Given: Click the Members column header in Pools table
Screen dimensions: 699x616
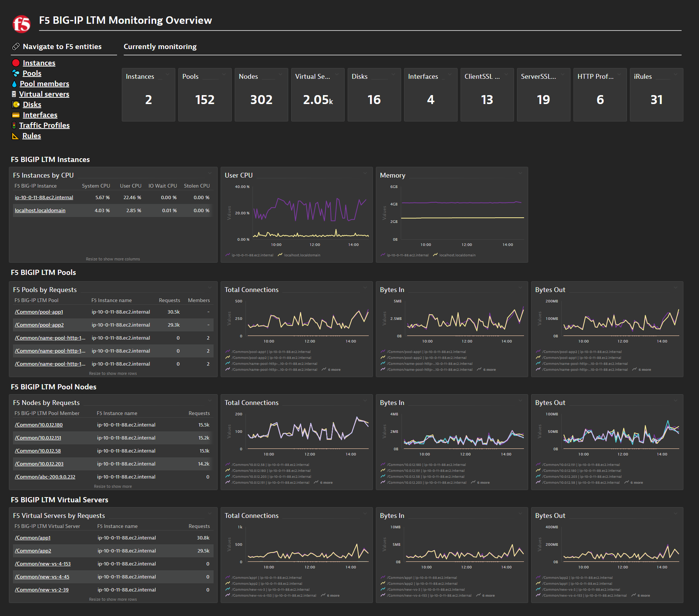Looking at the screenshot, I should click(199, 300).
